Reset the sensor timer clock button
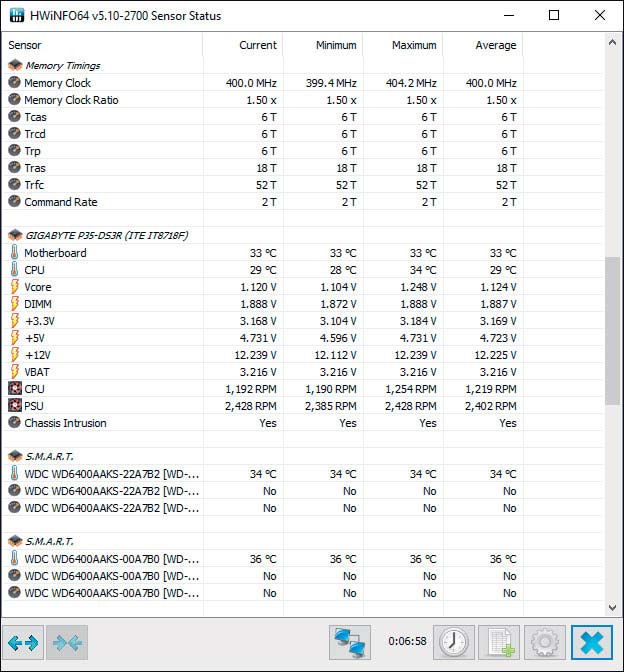The height and width of the screenshot is (672, 624). click(x=454, y=642)
